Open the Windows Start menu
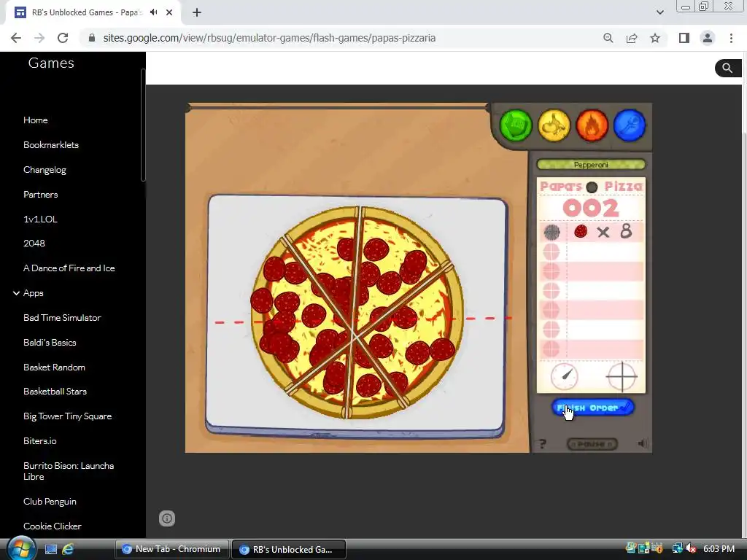The width and height of the screenshot is (747, 560). [21, 548]
